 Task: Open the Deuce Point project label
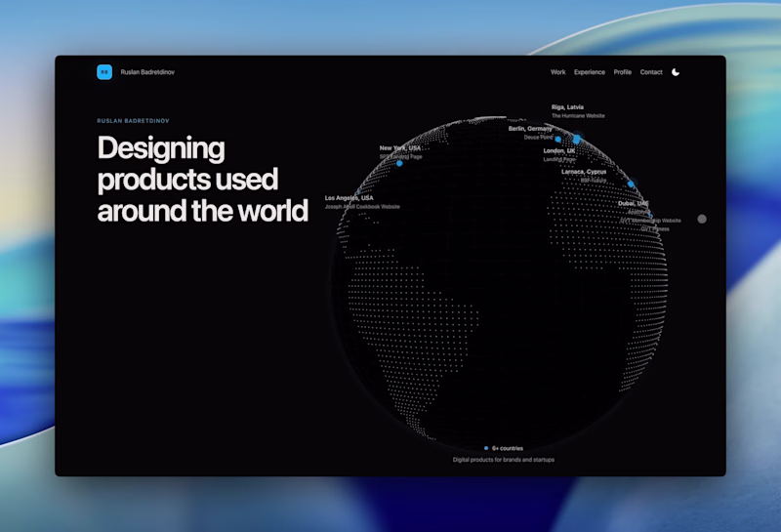539,137
